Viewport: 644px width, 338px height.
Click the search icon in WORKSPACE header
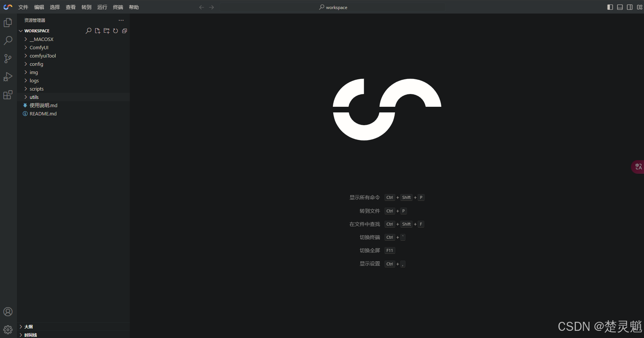click(88, 31)
